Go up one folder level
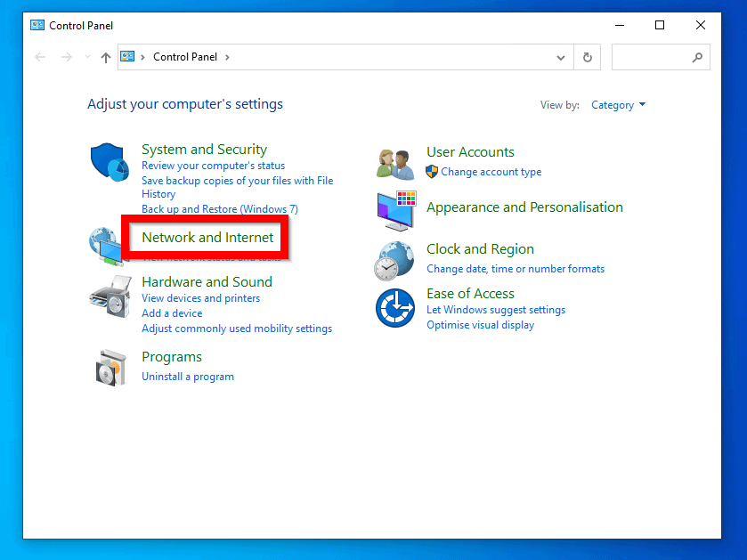The image size is (747, 560). click(x=106, y=57)
